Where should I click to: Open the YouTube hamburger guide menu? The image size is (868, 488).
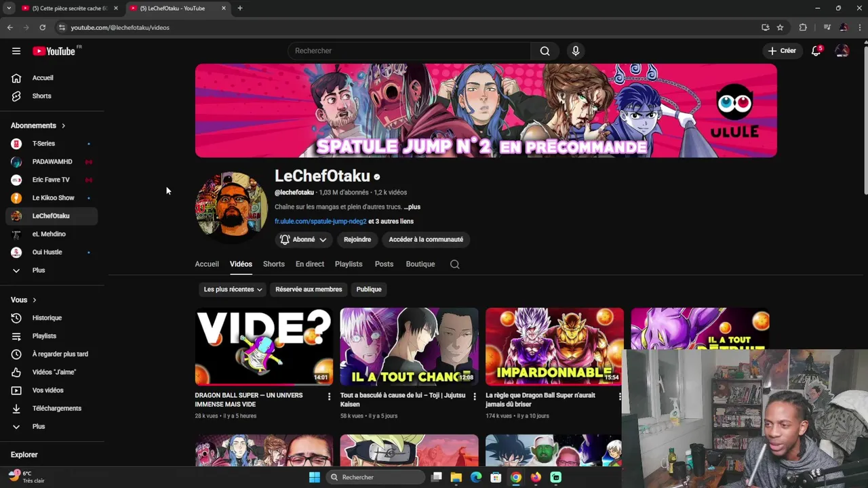tap(16, 51)
